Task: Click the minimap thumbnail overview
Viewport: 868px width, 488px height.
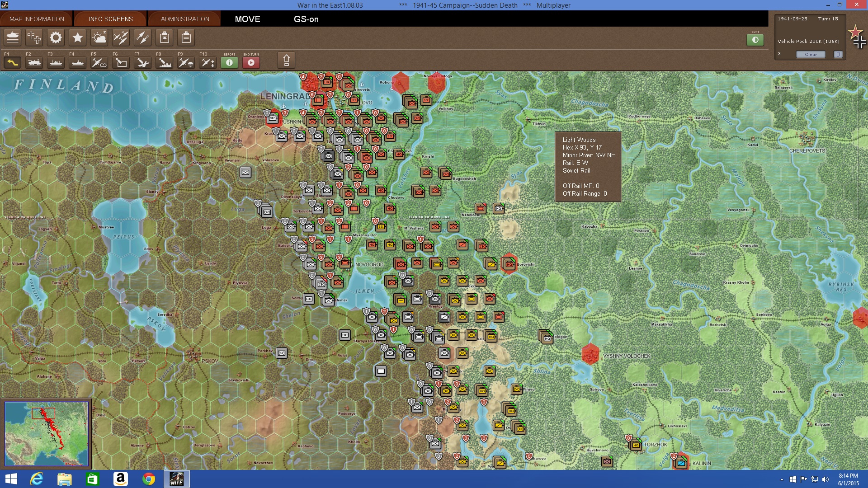Action: tap(47, 434)
